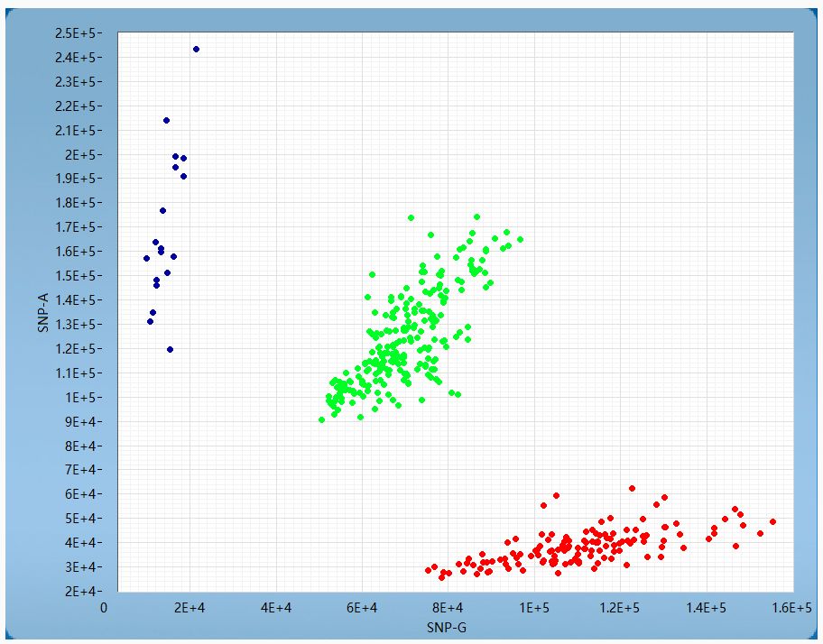823x644 pixels.
Task: Click the leftmost red data point
Action: (428, 570)
